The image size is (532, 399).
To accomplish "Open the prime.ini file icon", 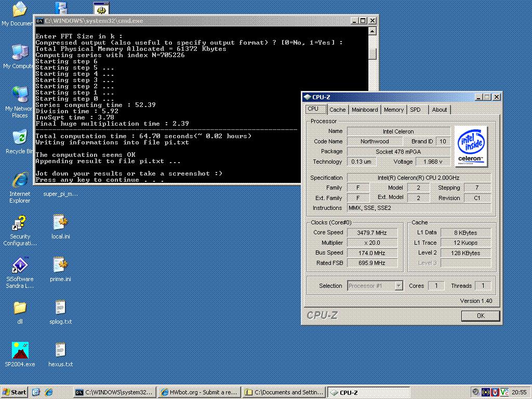I will click(x=60, y=265).
